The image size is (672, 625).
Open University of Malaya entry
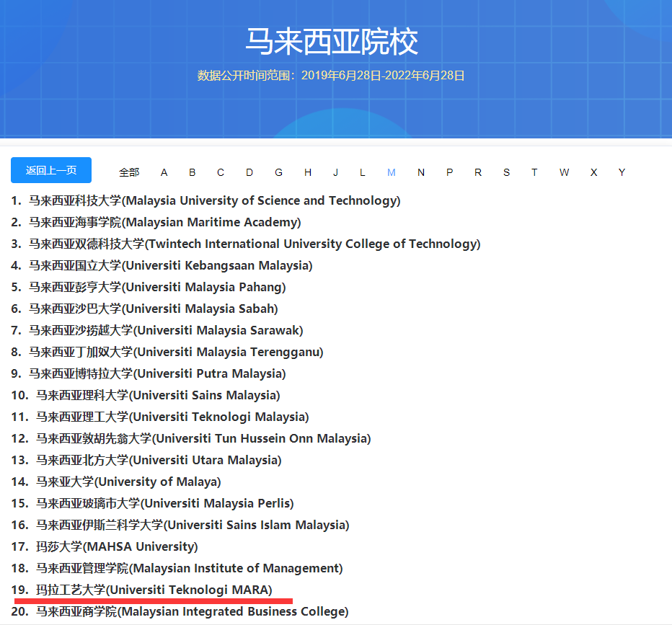pyautogui.click(x=128, y=482)
